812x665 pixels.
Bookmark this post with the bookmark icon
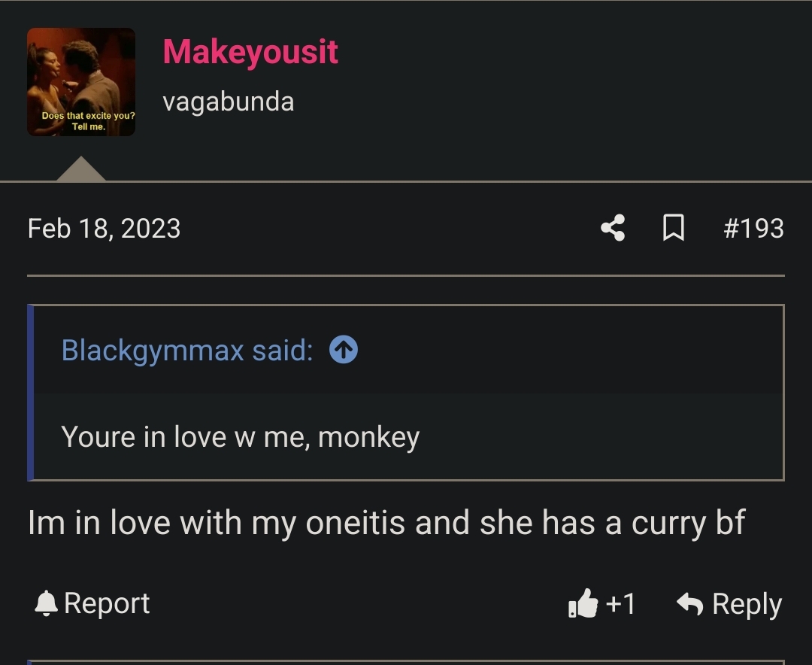pos(674,228)
